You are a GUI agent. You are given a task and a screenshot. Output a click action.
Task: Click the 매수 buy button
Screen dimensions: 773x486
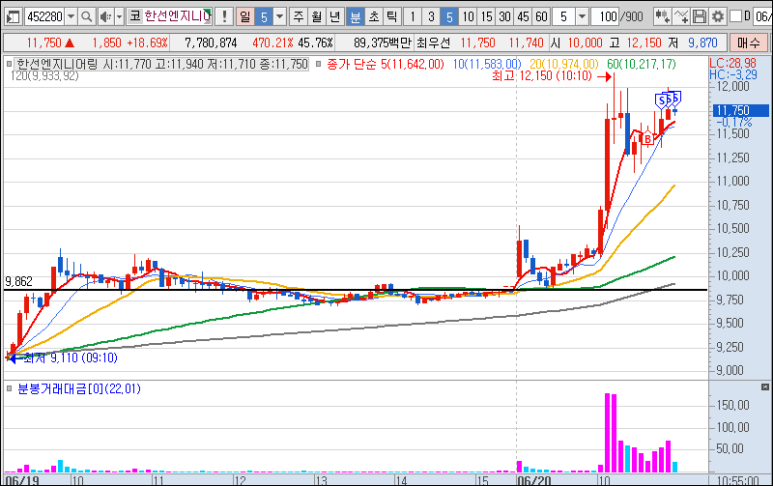tap(747, 43)
